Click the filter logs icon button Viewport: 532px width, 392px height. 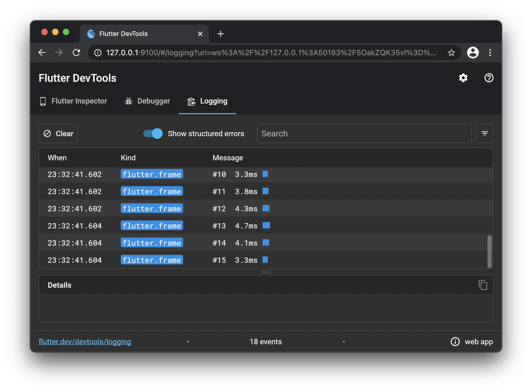click(x=484, y=134)
